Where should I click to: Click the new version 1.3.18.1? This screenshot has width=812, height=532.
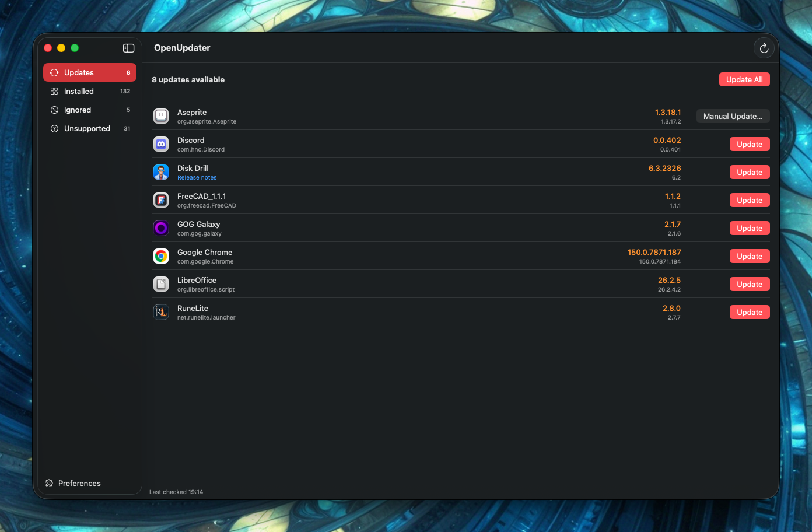[x=667, y=112]
